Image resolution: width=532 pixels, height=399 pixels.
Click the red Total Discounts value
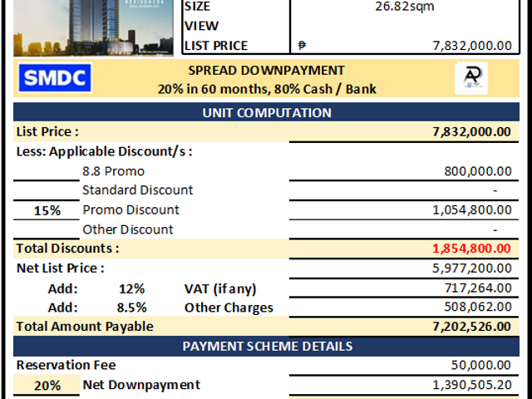pos(471,249)
